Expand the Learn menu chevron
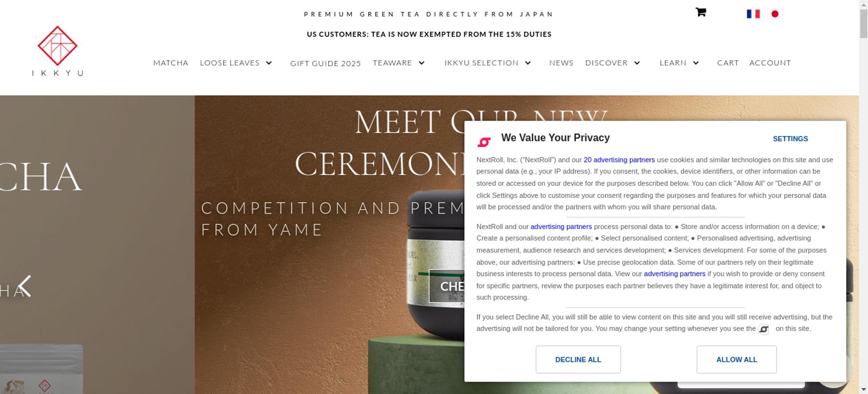 click(x=696, y=63)
